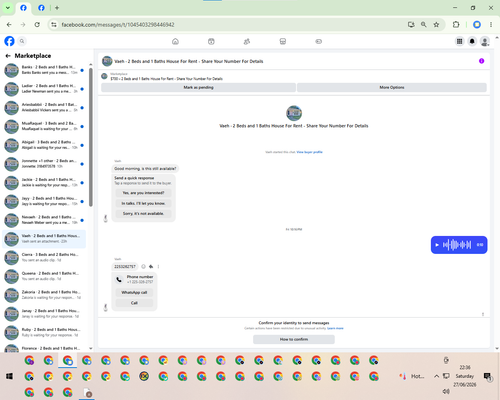Open the Facebook Marketplace storefront icon
Image resolution: width=500 pixels, height=400 pixels.
coord(283,41)
